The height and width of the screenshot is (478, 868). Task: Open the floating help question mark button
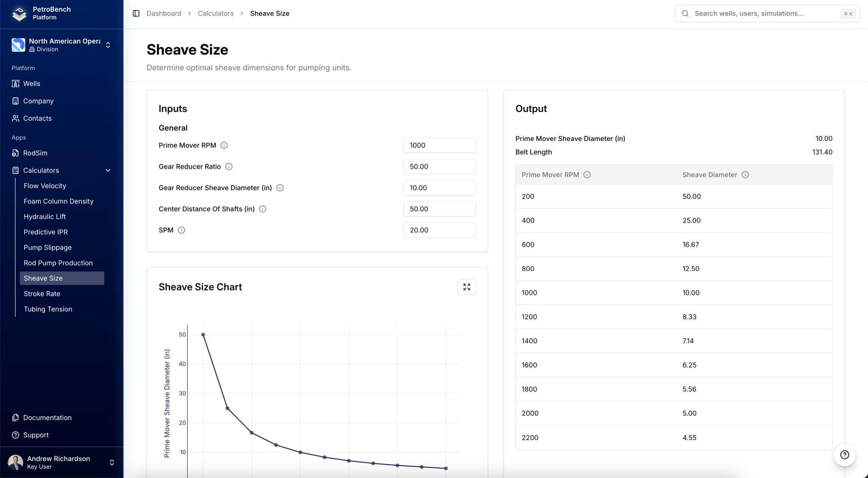pyautogui.click(x=844, y=455)
